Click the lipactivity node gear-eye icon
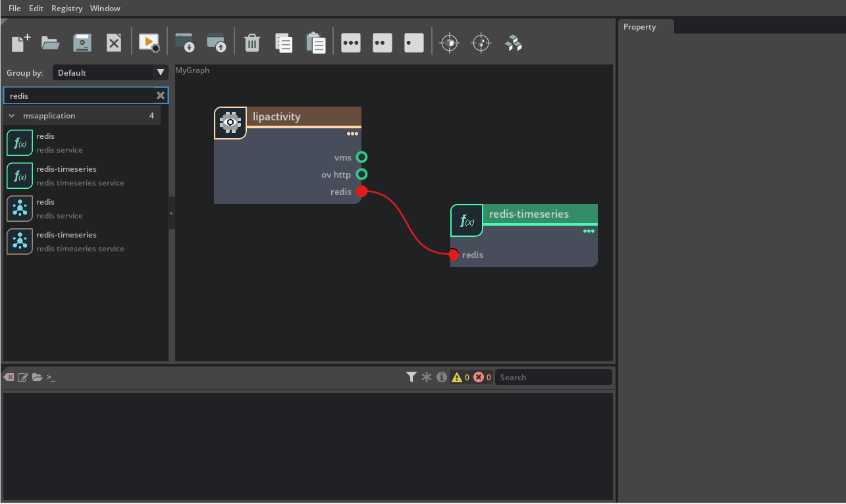Image resolution: width=846 pixels, height=504 pixels. pyautogui.click(x=230, y=122)
